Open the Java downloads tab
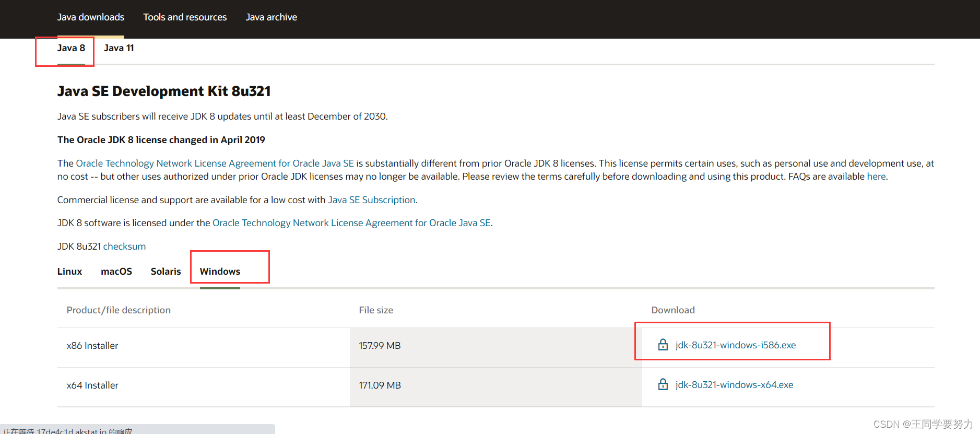This screenshot has height=434, width=980. [x=91, y=17]
